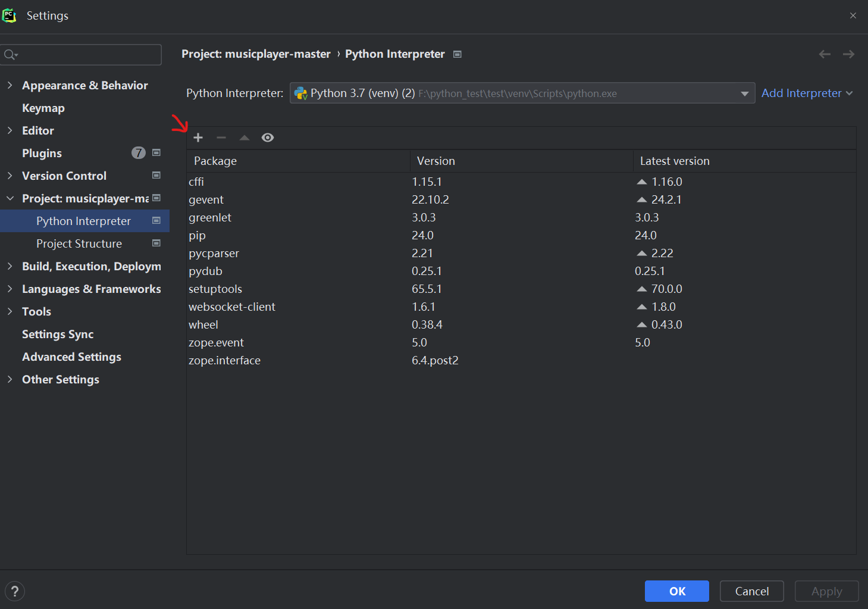Click the Apply button
This screenshot has width=868, height=609.
coord(827,591)
